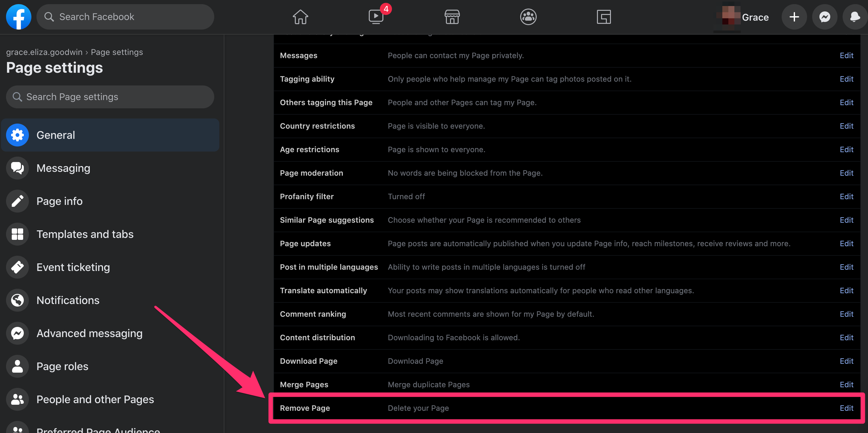This screenshot has height=433, width=868.
Task: Click the Facebook home icon
Action: (x=300, y=16)
